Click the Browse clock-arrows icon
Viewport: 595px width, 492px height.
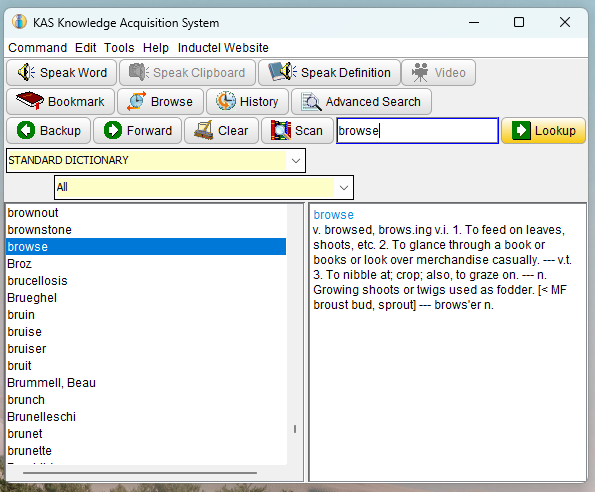click(136, 101)
